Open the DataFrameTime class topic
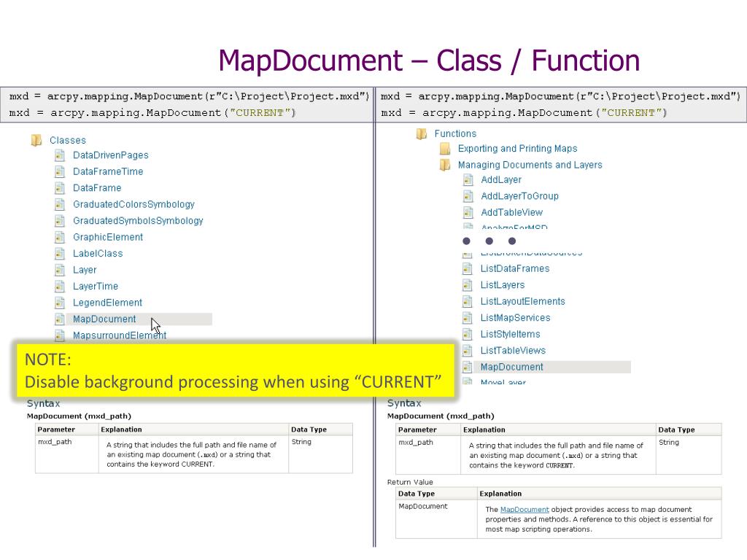This screenshot has width=747, height=560. 108,171
